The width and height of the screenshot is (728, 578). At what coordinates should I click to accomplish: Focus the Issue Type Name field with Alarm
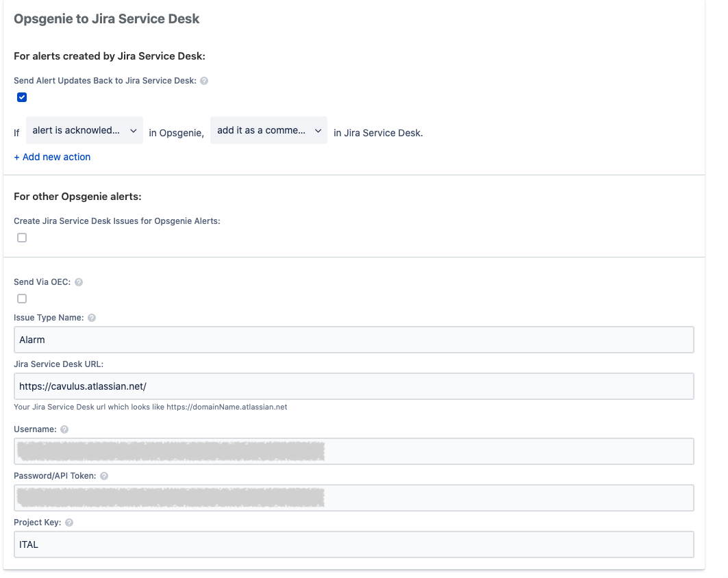[354, 340]
